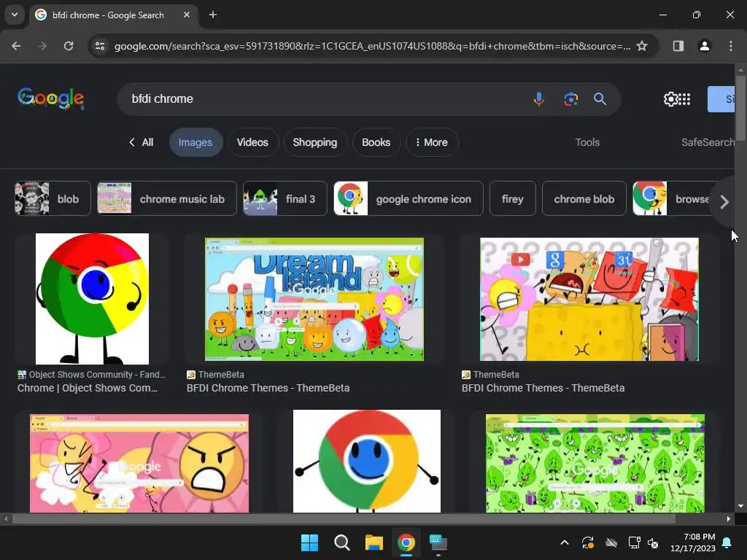The height and width of the screenshot is (560, 747).
Task: Open 'Chrome | Object Shows Com...' result link
Action: (x=88, y=388)
